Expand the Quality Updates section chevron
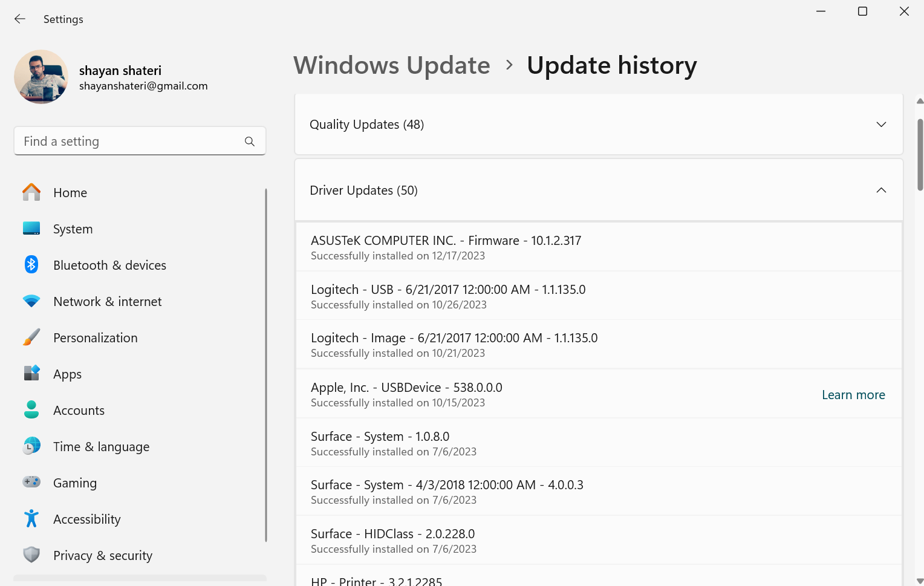The image size is (924, 586). tap(881, 125)
